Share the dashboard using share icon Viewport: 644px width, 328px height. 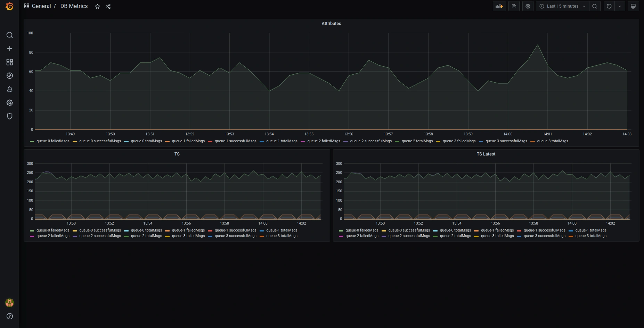[x=108, y=7]
